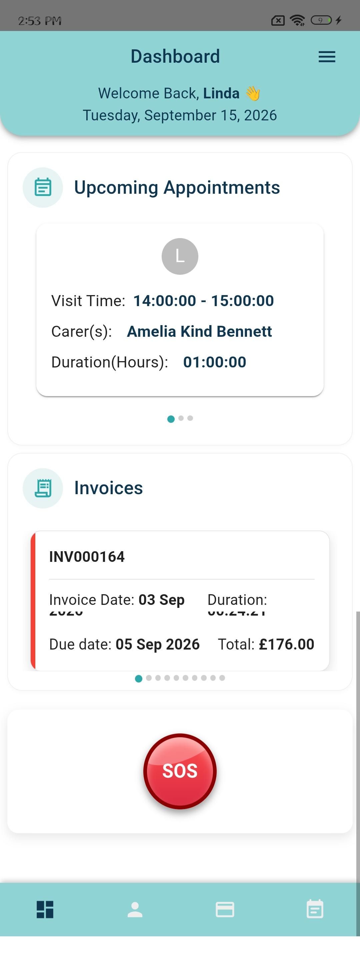Open invoice INV000164 card
This screenshot has height=980, width=360.
tap(180, 601)
